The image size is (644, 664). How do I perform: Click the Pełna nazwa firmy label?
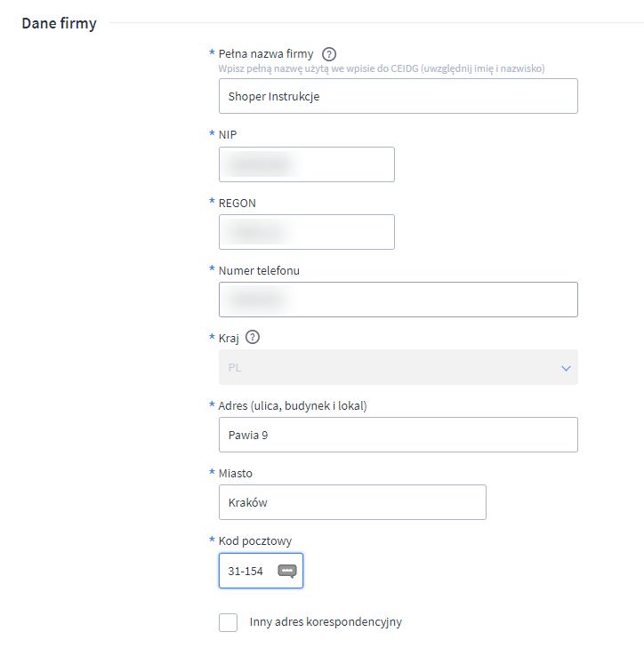266,53
